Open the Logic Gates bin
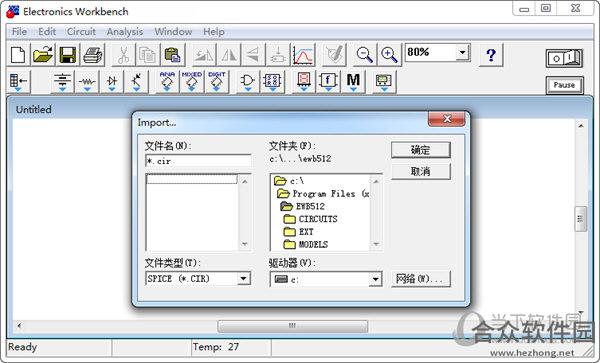This screenshot has height=363, width=600. click(247, 82)
